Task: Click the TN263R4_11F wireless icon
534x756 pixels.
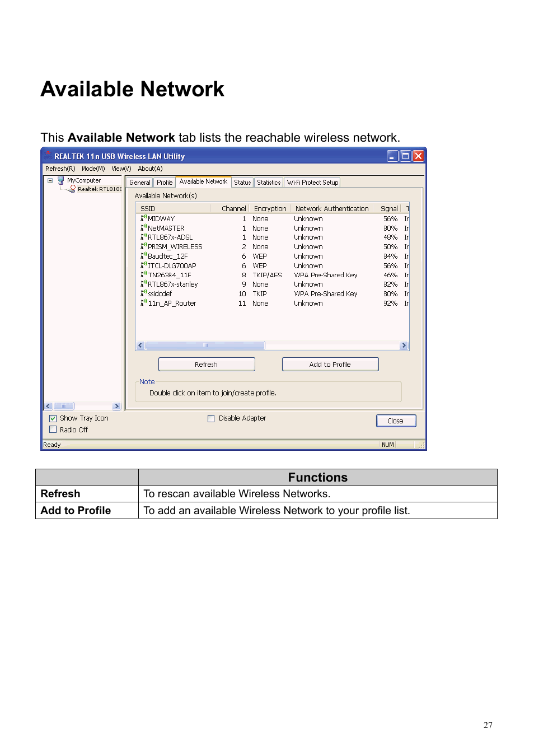Action: pyautogui.click(x=144, y=274)
